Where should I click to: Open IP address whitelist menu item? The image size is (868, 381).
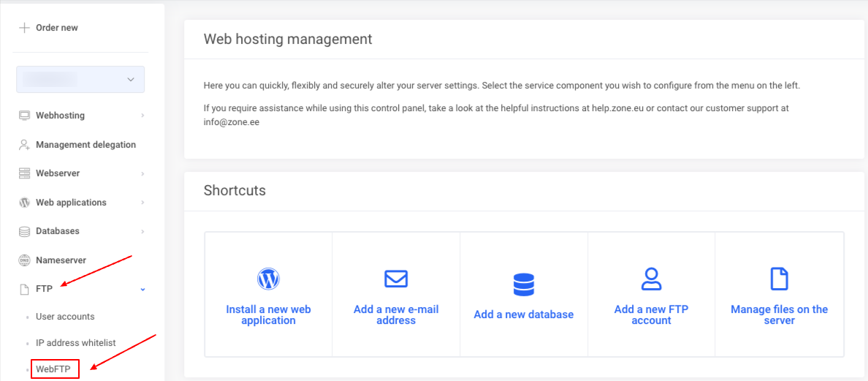(x=75, y=343)
